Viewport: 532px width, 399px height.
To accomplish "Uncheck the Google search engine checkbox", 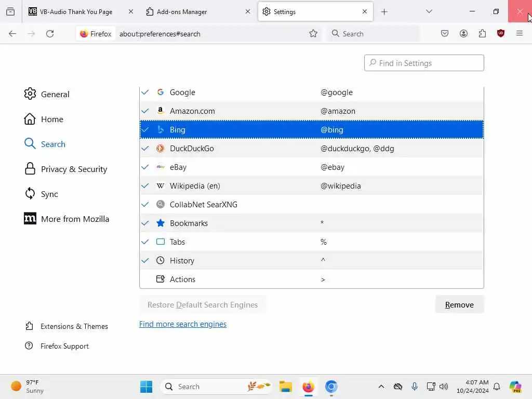I will 145,92.
